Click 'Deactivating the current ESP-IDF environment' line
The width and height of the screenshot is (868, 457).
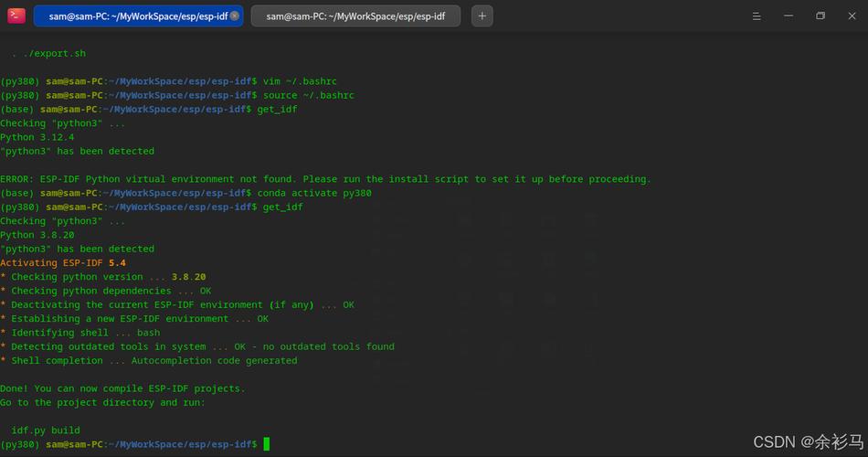tap(177, 304)
